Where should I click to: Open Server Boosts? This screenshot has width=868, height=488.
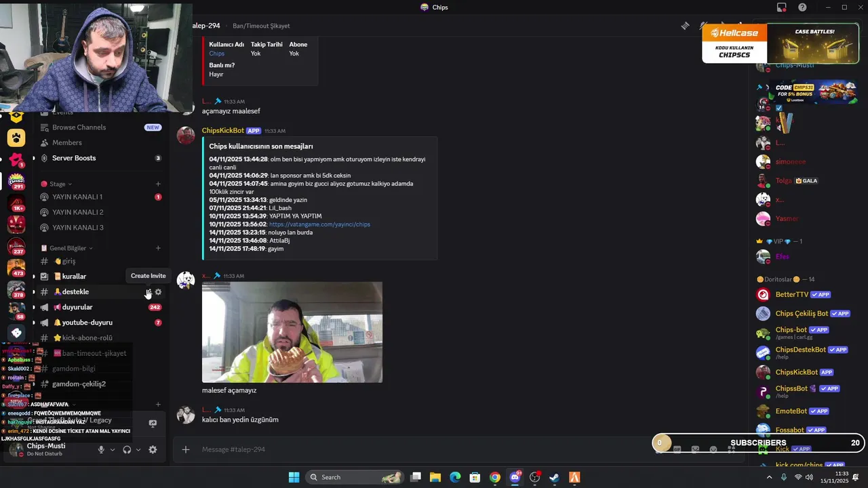coord(74,158)
